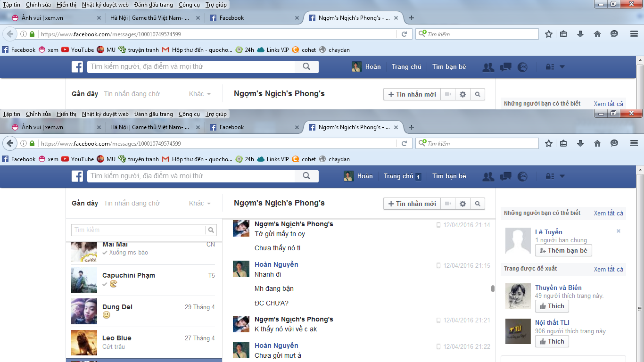Like the Nội thất TLI page

click(552, 341)
